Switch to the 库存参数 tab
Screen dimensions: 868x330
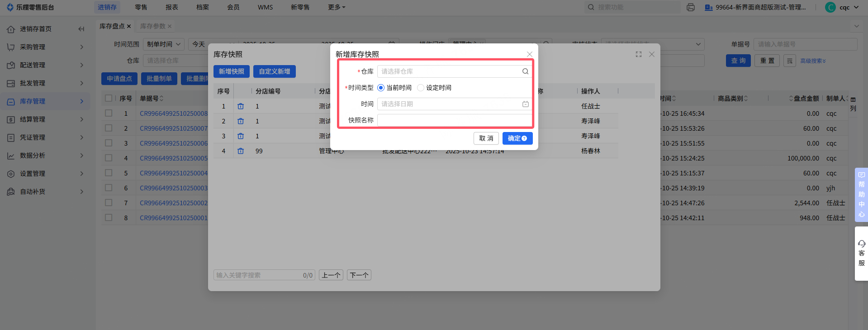click(153, 26)
